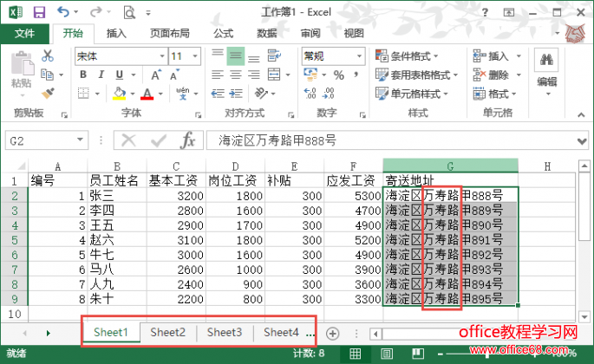This screenshot has width=594, height=364.
Task: Open phonetic guide (wén) tool
Action: pos(183,94)
